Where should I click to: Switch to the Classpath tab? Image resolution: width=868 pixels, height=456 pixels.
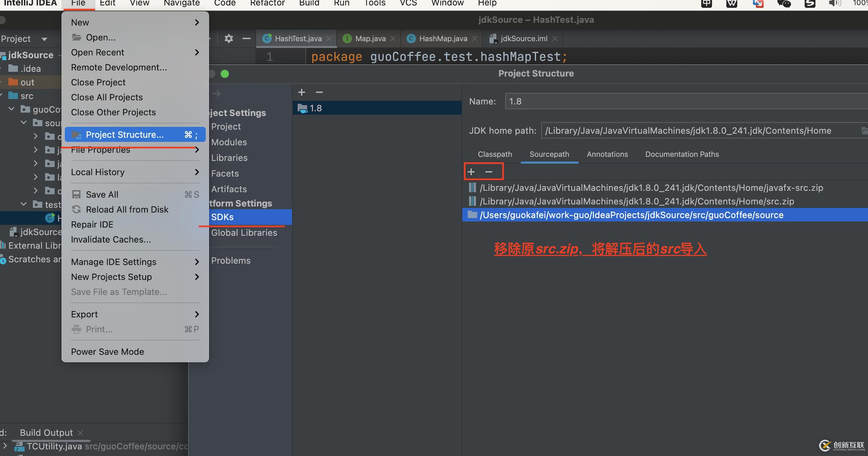point(495,154)
